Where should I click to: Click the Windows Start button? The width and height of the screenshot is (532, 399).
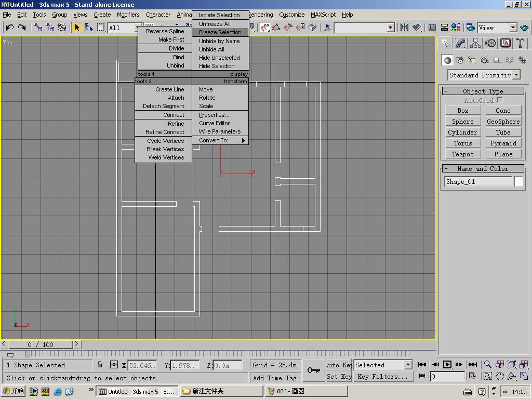13,391
